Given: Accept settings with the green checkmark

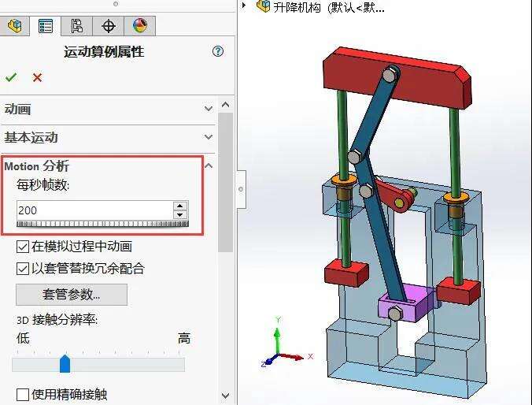Looking at the screenshot, I should point(11,77).
